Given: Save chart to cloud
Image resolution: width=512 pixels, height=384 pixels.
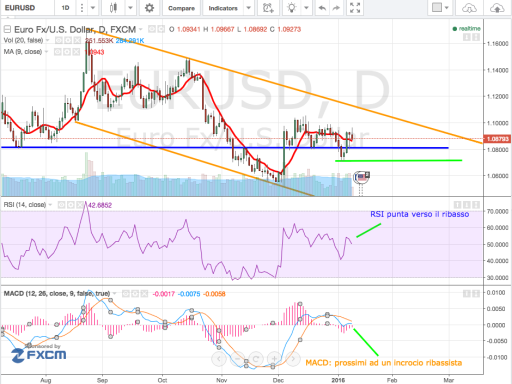Looking at the screenshot, I should (x=497, y=8).
